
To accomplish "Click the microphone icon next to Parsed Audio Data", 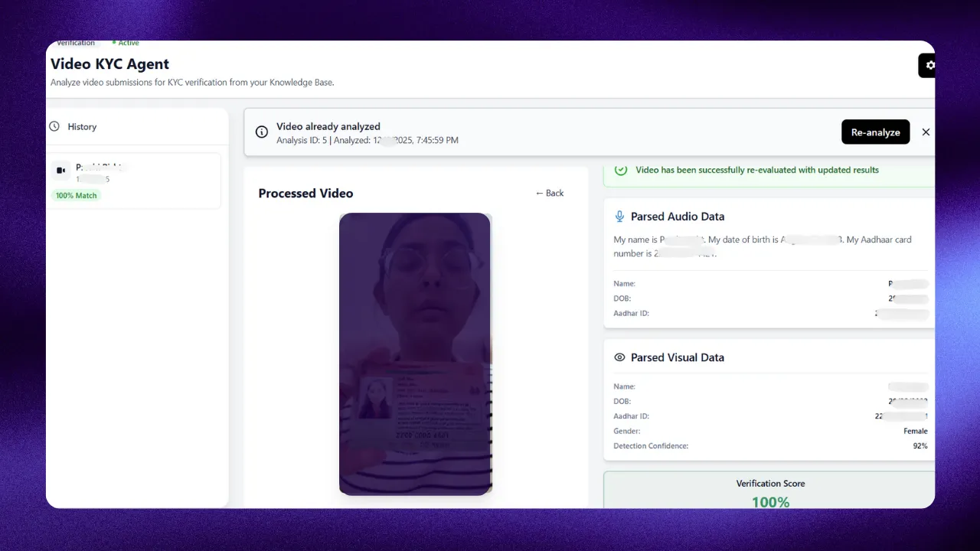I will tap(619, 216).
